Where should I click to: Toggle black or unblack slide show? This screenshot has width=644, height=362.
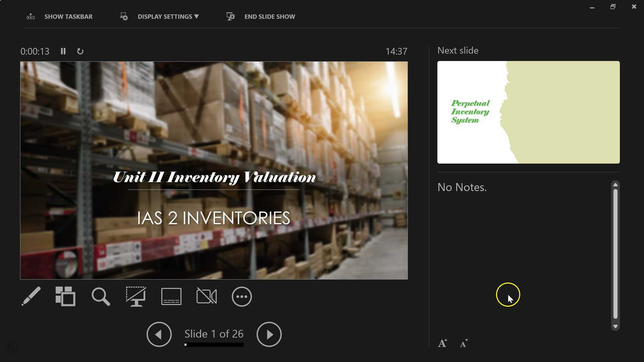[136, 296]
